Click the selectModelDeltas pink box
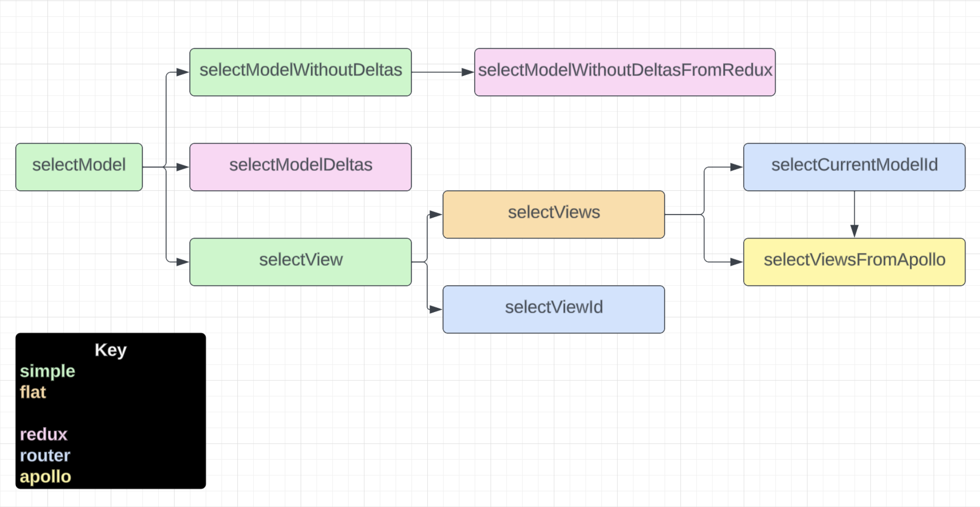 pos(301,167)
